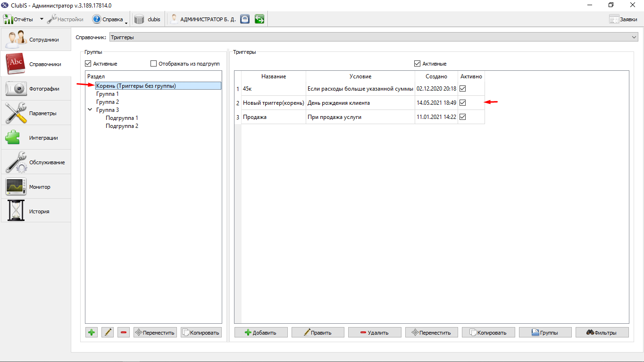Image resolution: width=644 pixels, height=362 pixels.
Task: Click the АДМИНИСТРАТОР Б. Д. user button
Action: [x=203, y=19]
